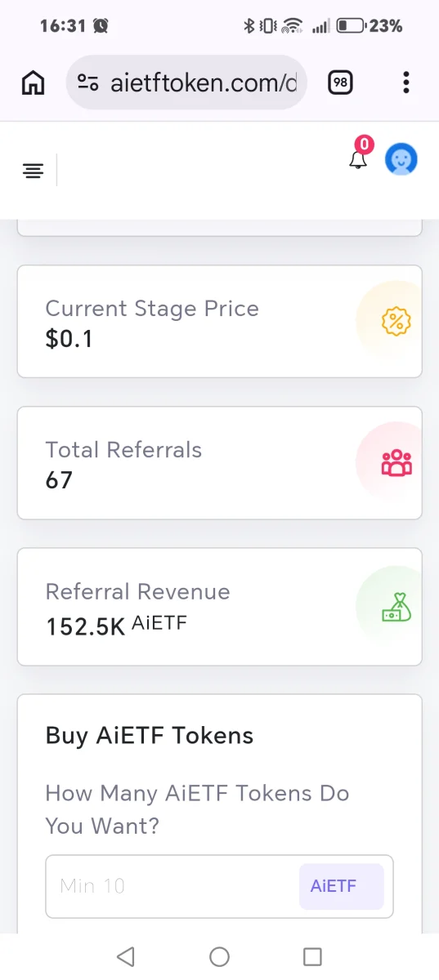Open the browser three-dot menu
This screenshot has width=439, height=980.
(406, 82)
